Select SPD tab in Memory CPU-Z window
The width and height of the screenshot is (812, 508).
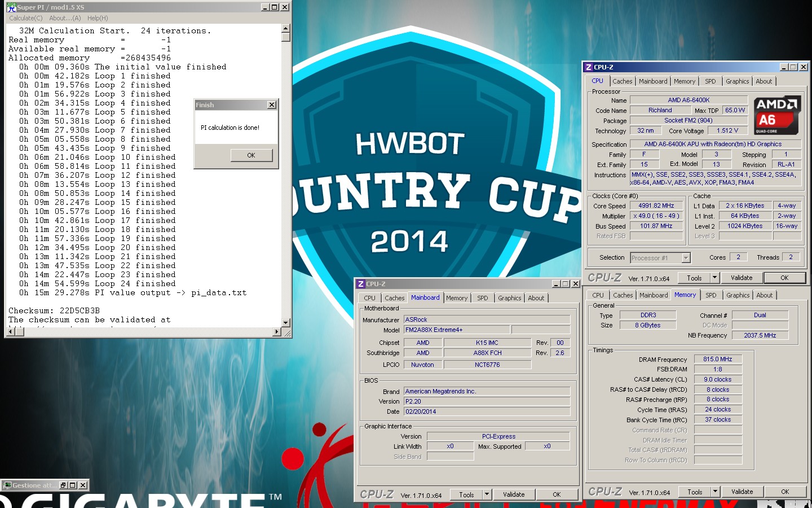(711, 295)
